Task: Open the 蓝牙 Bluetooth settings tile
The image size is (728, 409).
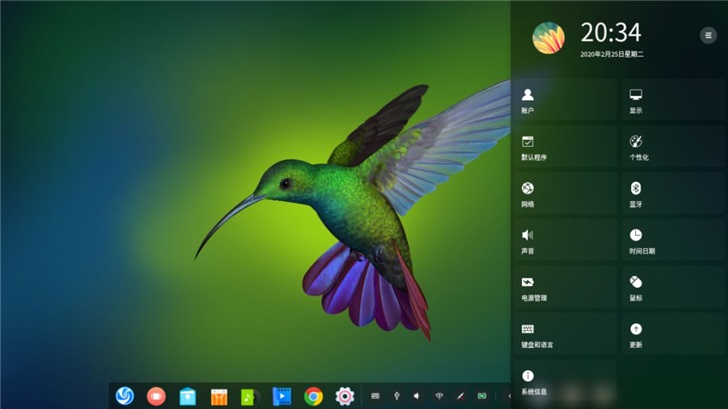Action: pyautogui.click(x=673, y=194)
